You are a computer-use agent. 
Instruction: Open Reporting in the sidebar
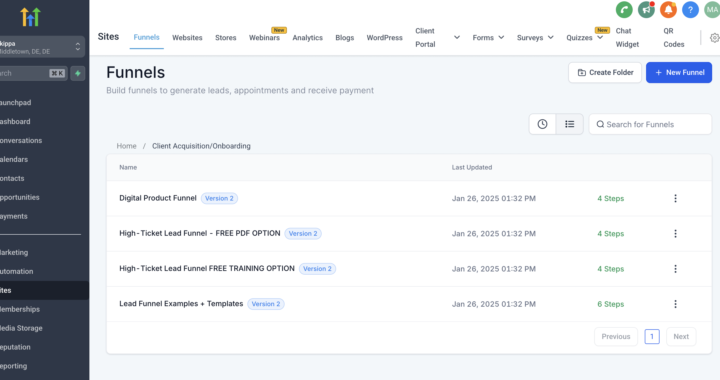pos(14,366)
